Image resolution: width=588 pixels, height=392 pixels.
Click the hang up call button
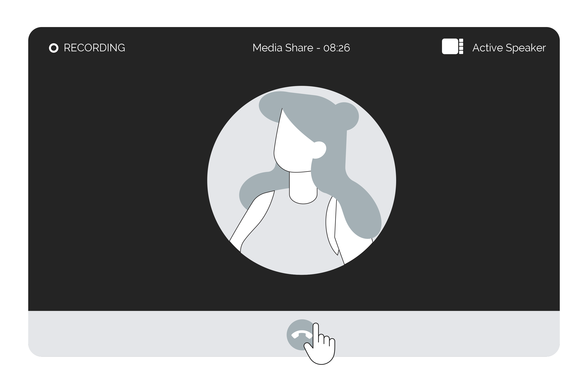coord(302,335)
